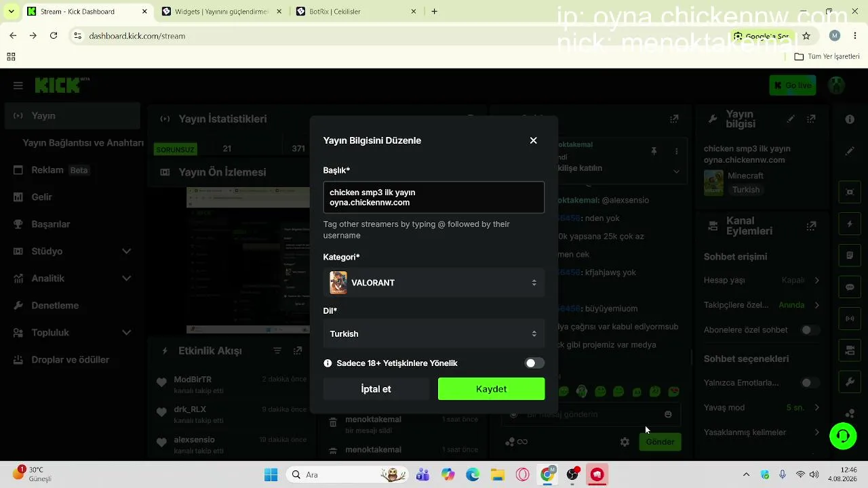
Task: Open the green support headset button
Action: [x=843, y=436]
